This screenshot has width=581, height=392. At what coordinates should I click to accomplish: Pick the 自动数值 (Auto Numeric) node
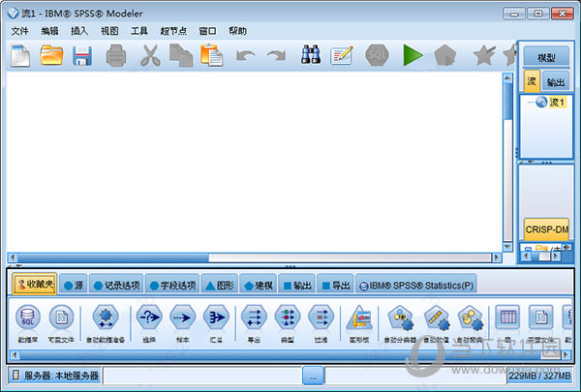click(x=437, y=317)
